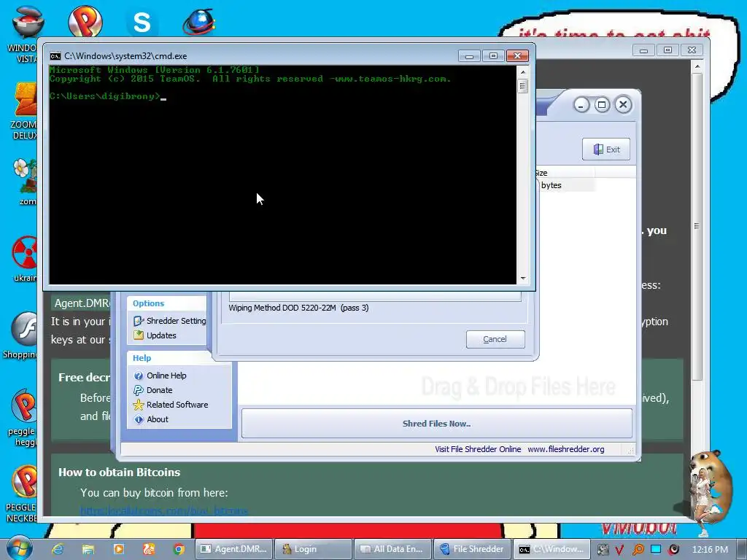
Task: Click the 'How to obtain Bitcoins' heading
Action: tap(119, 472)
